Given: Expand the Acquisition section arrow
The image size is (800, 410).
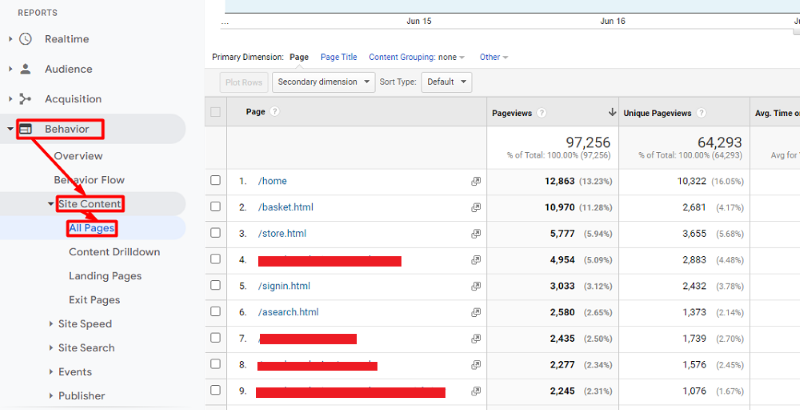Looking at the screenshot, I should pos(10,99).
